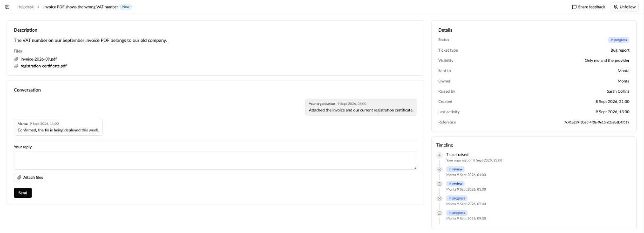The width and height of the screenshot is (644, 233).
Task: Click Sarah Collins in Raised by row
Action: tap(618, 91)
